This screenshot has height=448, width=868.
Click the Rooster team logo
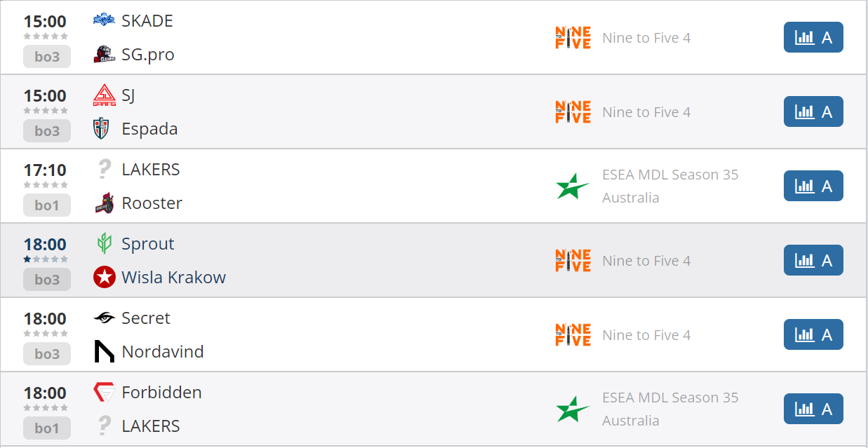[x=104, y=203]
